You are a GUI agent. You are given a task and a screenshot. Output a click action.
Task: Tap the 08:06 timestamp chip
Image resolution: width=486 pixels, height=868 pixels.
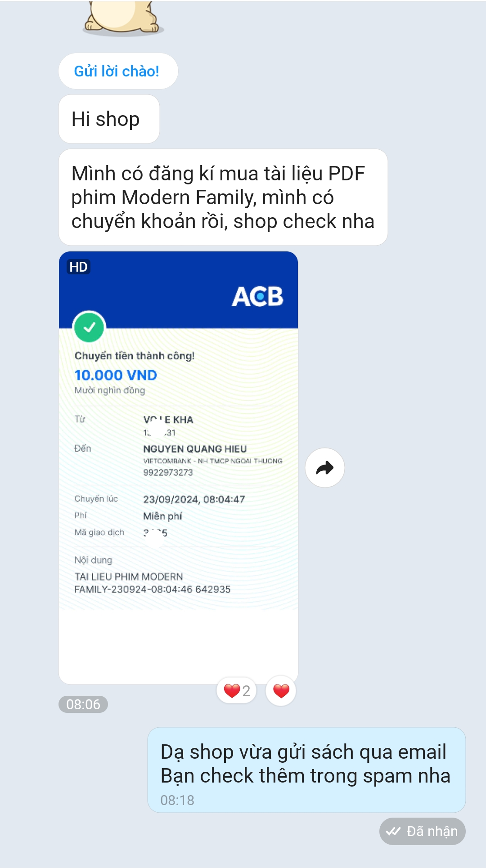click(x=83, y=704)
